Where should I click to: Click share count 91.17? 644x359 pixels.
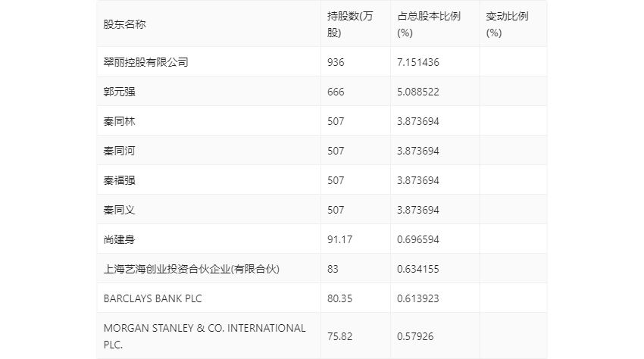click(339, 239)
